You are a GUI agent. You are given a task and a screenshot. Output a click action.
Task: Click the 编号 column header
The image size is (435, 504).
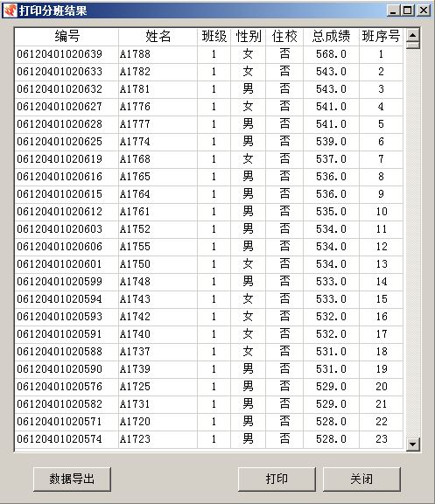[67, 37]
